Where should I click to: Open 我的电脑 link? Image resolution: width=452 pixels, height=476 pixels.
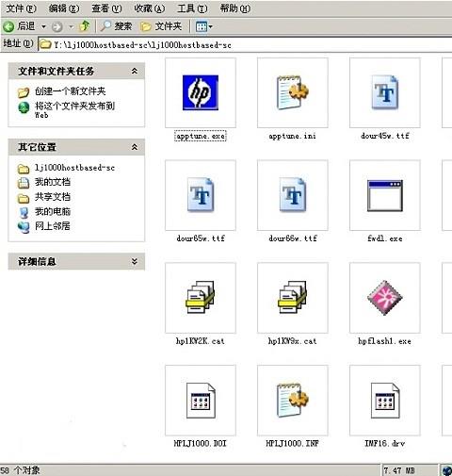click(x=53, y=211)
